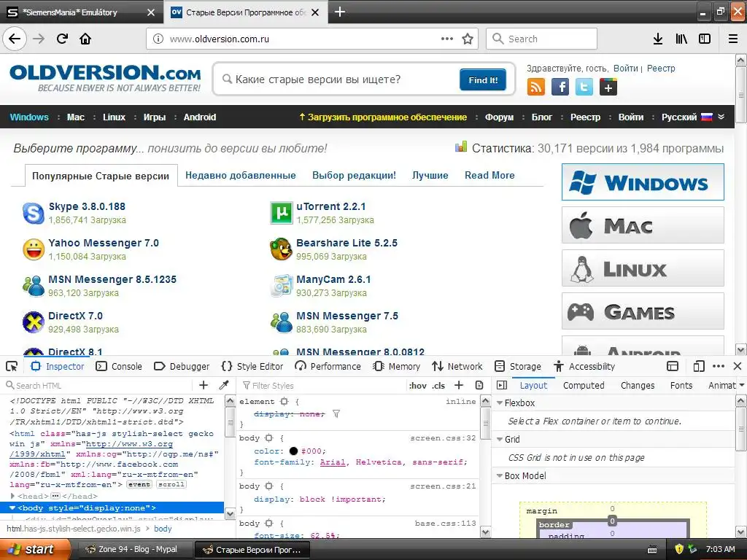Activate the element picker in devtools
Screen dimensions: 747x560
12,366
